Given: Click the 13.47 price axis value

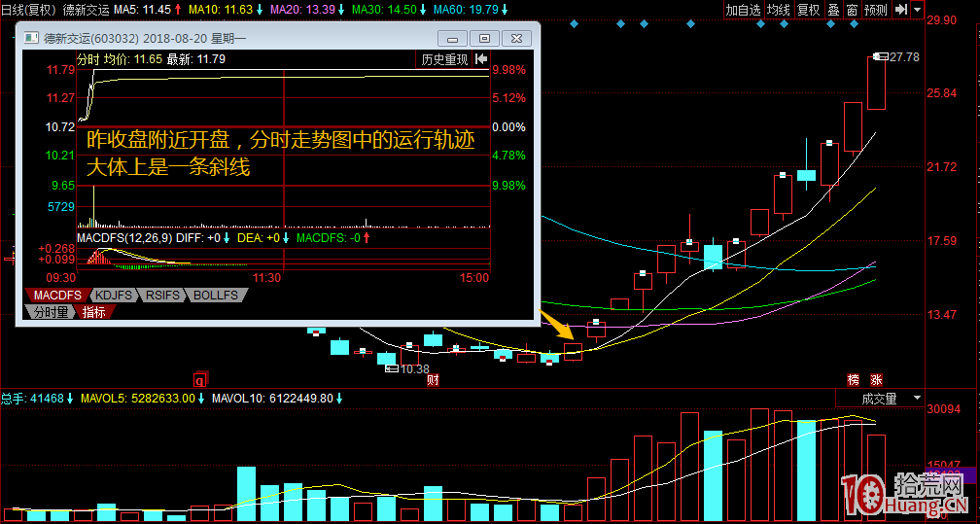Looking at the screenshot, I should click(x=942, y=315).
